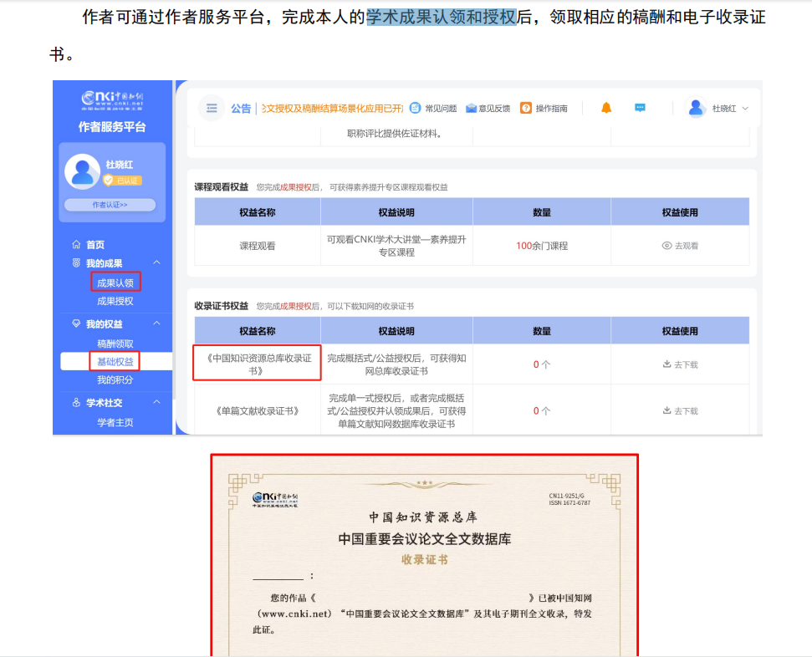Click the 作者认证>> button
This screenshot has height=657, width=812.
[112, 203]
